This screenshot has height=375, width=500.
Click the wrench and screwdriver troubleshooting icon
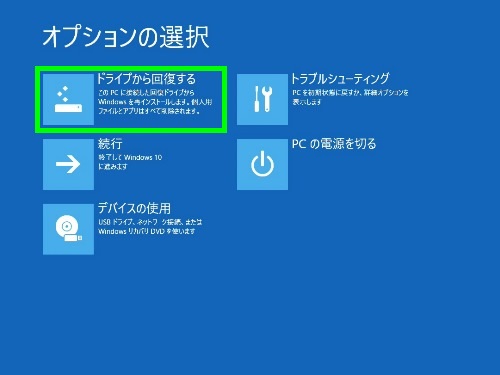(262, 99)
